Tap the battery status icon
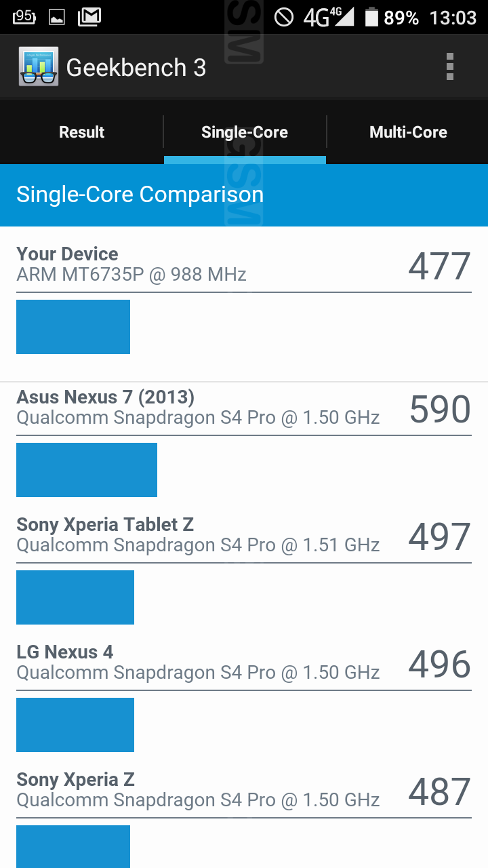 (371, 17)
